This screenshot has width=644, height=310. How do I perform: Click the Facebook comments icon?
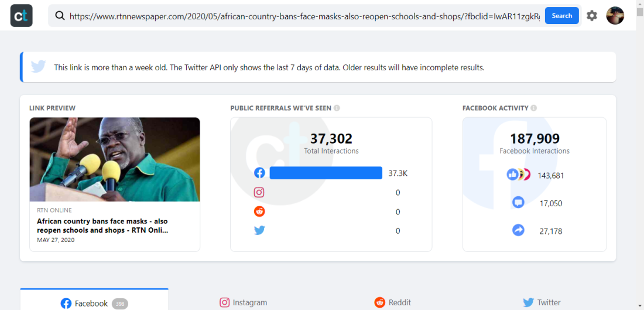(518, 202)
